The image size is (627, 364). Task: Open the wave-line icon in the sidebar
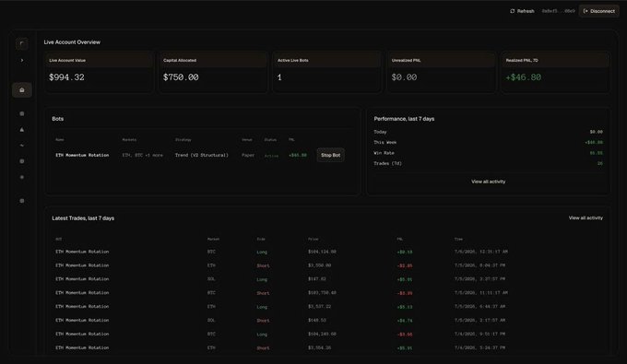click(x=22, y=146)
